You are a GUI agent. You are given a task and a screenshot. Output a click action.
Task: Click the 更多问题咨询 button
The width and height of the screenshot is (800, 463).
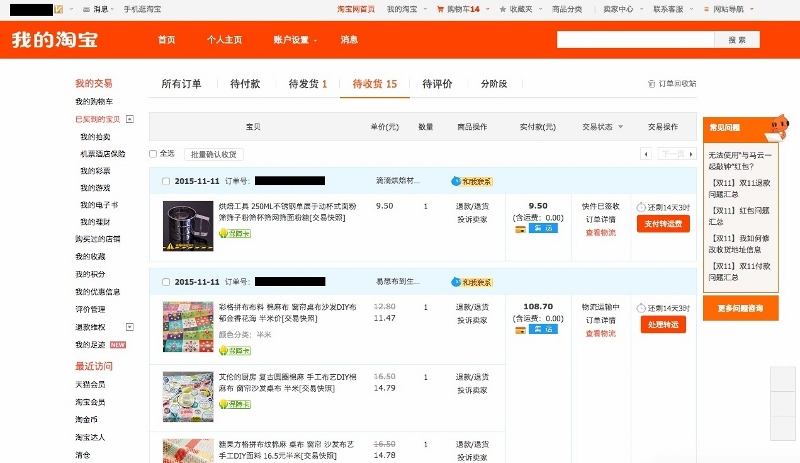click(x=740, y=308)
